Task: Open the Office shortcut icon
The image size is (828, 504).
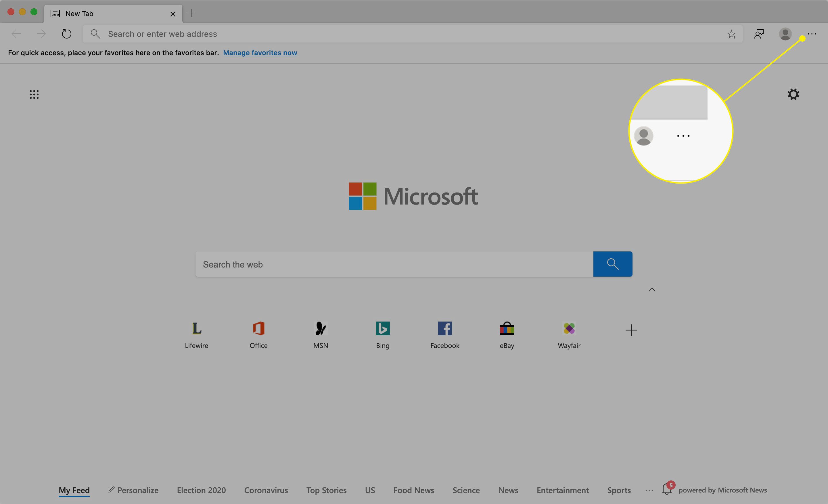Action: coord(258,328)
